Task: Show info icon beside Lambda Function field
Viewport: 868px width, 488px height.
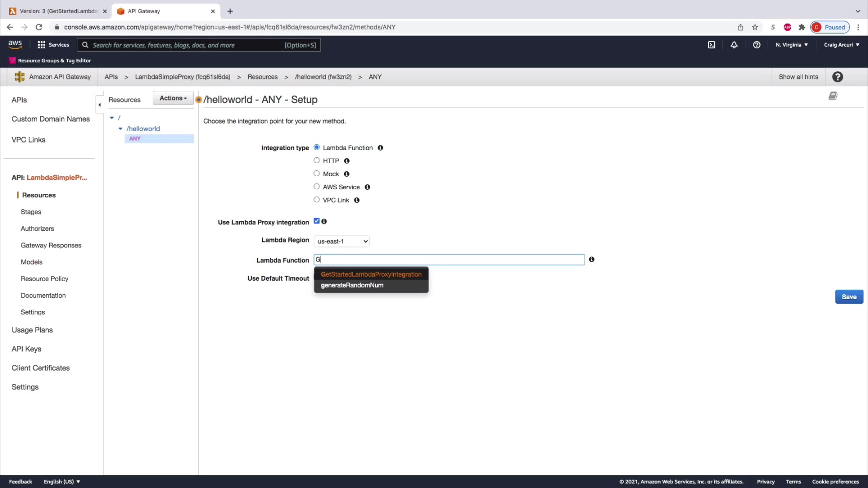Action: [592, 260]
